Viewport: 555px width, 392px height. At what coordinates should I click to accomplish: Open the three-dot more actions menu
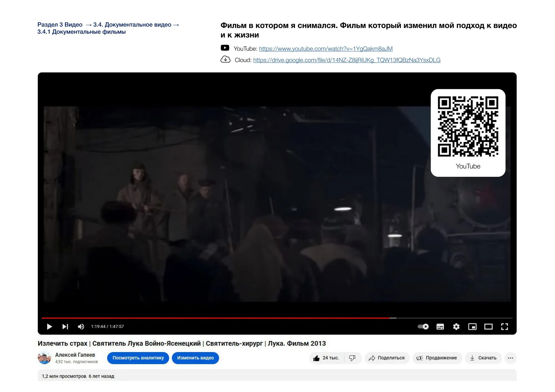(511, 358)
